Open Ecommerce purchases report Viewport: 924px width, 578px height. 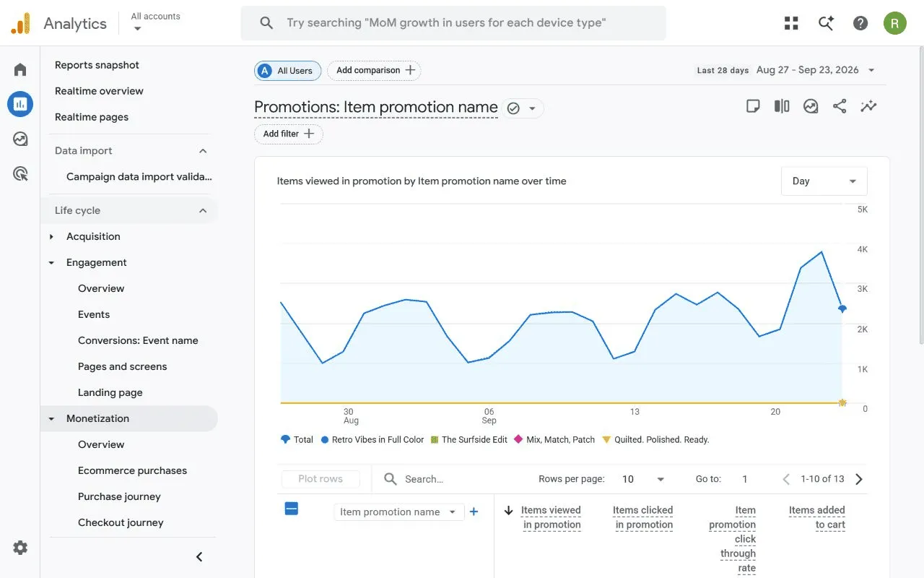point(132,470)
